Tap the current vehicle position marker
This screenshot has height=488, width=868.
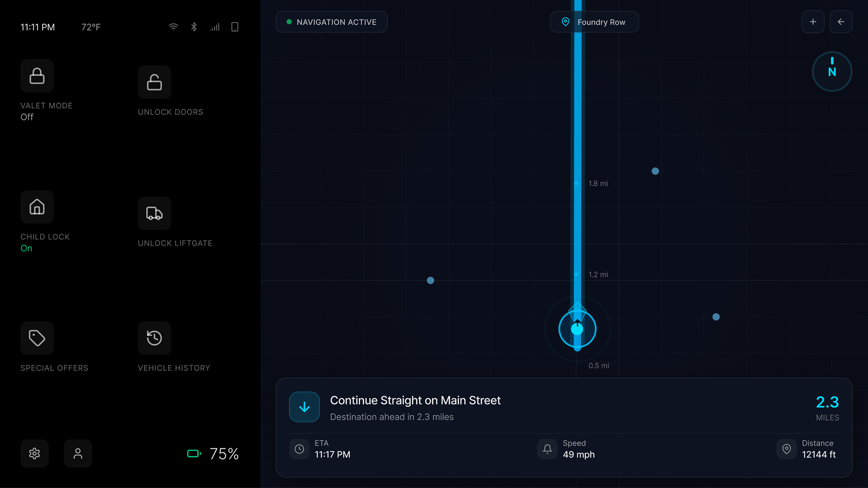click(577, 329)
